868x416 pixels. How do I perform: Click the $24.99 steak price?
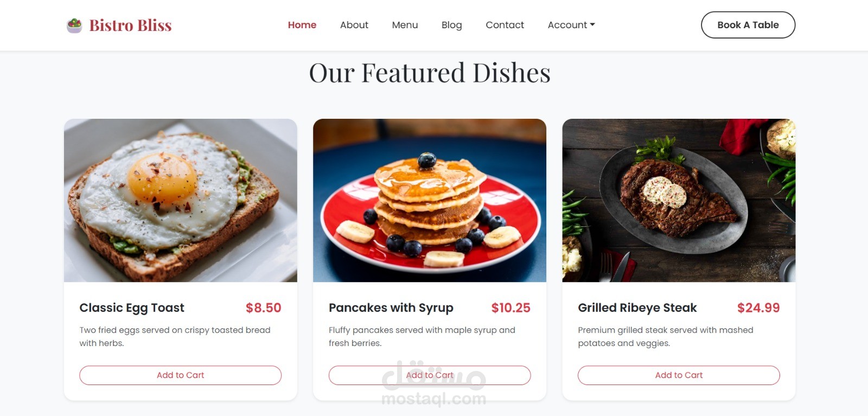click(x=758, y=308)
